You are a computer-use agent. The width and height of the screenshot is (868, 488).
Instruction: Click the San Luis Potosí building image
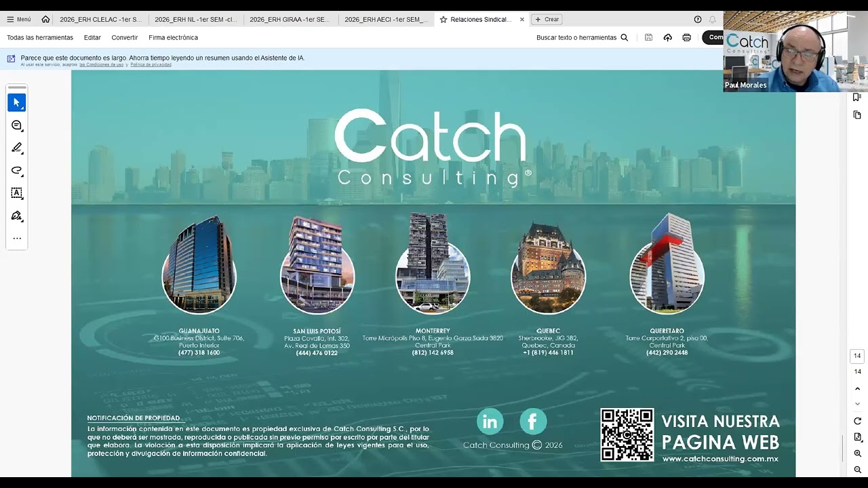[317, 266]
